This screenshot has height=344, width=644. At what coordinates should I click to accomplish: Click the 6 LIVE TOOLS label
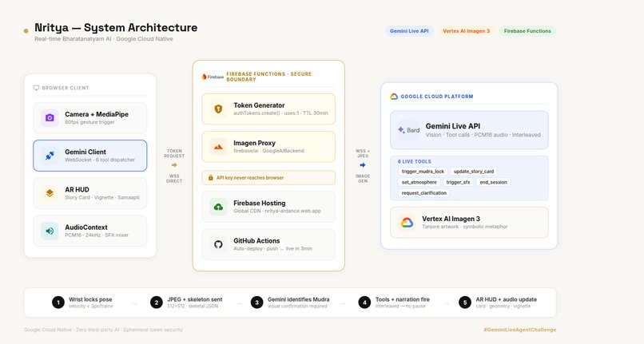click(415, 161)
